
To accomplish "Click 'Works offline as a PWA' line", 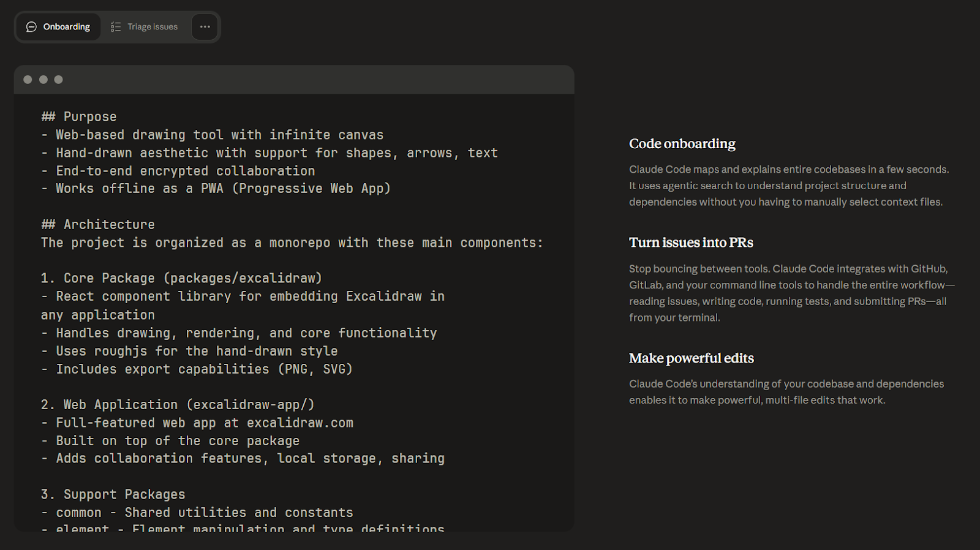I will tap(216, 189).
